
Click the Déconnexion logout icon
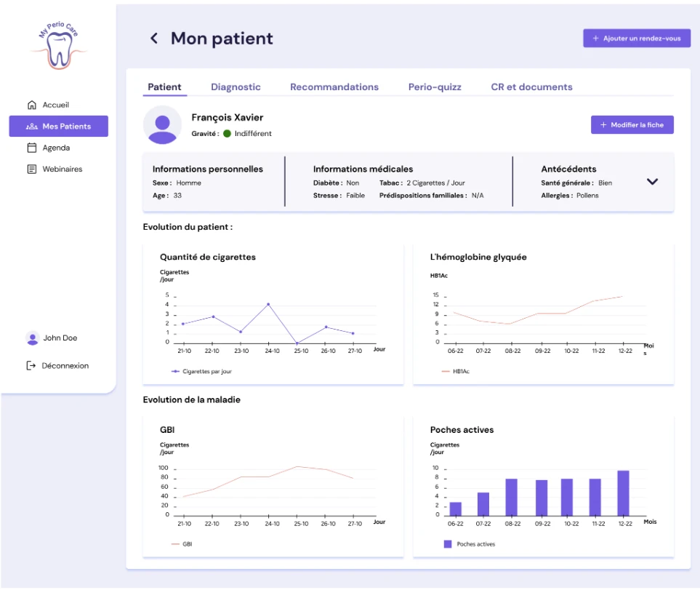tap(31, 366)
